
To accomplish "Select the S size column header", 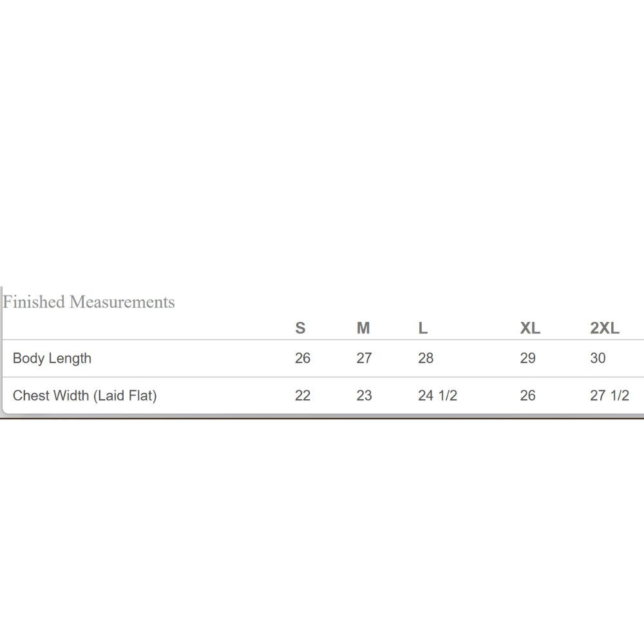I will tap(300, 328).
